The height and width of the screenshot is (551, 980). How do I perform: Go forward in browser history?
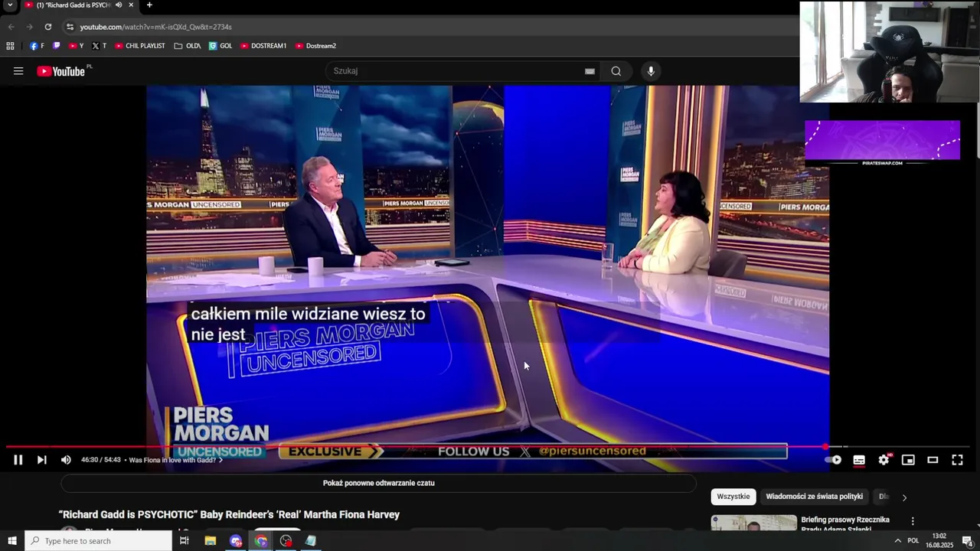click(x=29, y=27)
